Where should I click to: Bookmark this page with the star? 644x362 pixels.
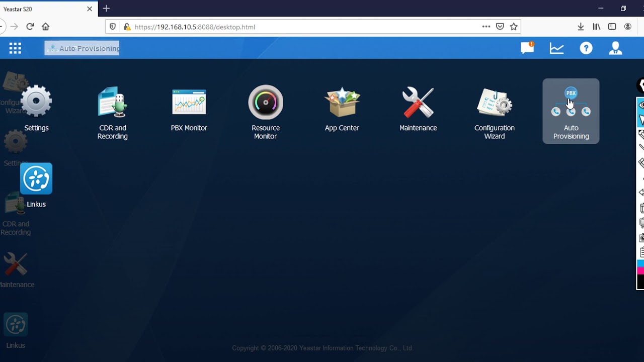tap(514, 27)
